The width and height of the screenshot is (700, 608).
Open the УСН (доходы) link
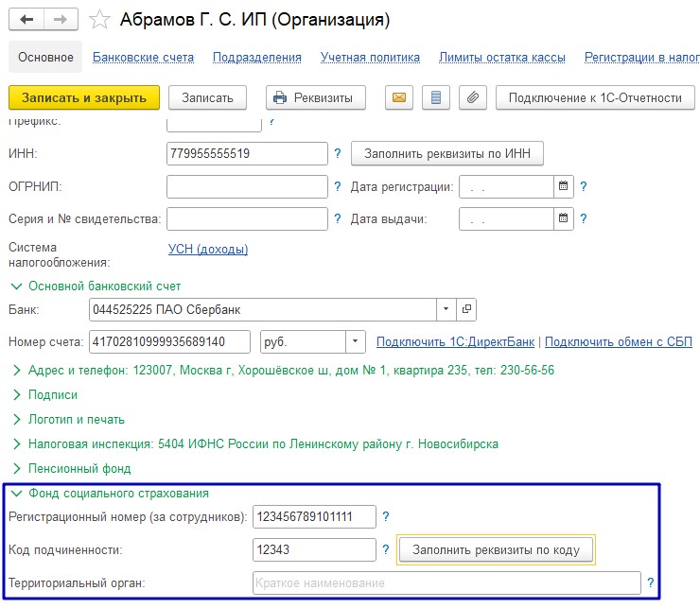(x=208, y=249)
